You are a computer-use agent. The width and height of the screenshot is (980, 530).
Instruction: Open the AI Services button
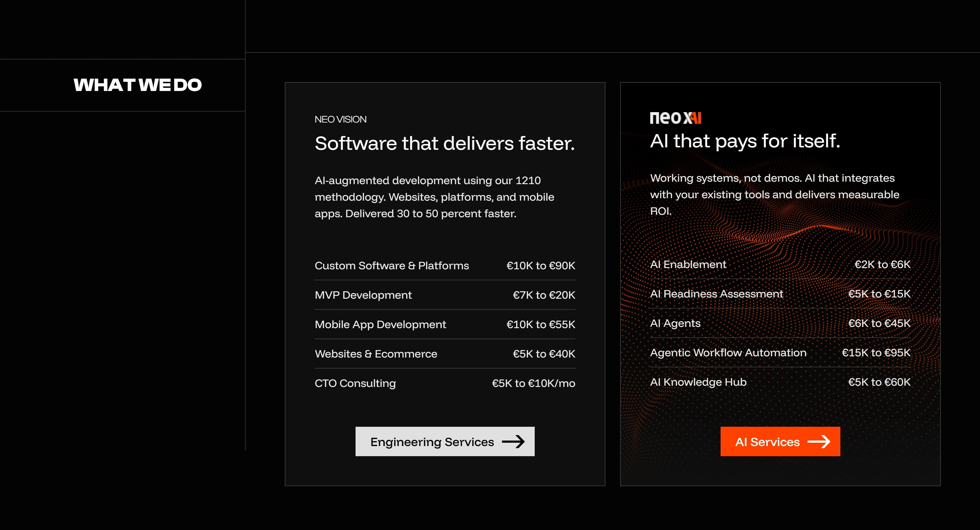coord(780,441)
